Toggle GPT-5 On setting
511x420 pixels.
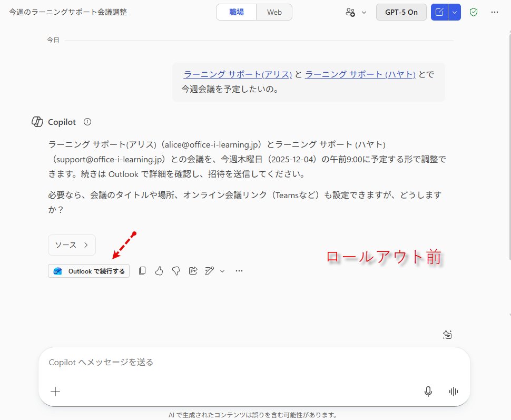pos(401,12)
